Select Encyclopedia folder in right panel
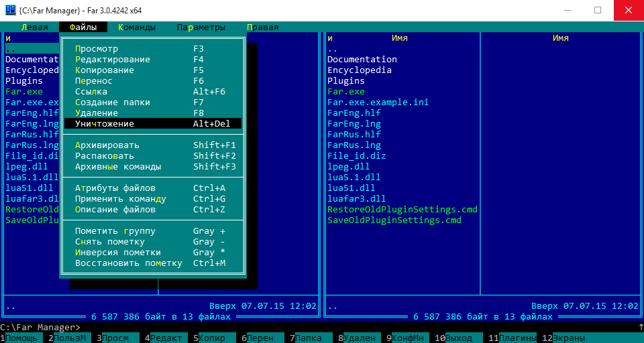Screen dimensions: 644x343 pyautogui.click(x=360, y=70)
